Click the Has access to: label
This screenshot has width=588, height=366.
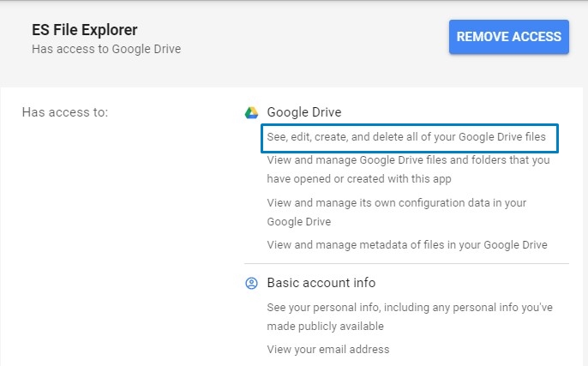tap(65, 112)
